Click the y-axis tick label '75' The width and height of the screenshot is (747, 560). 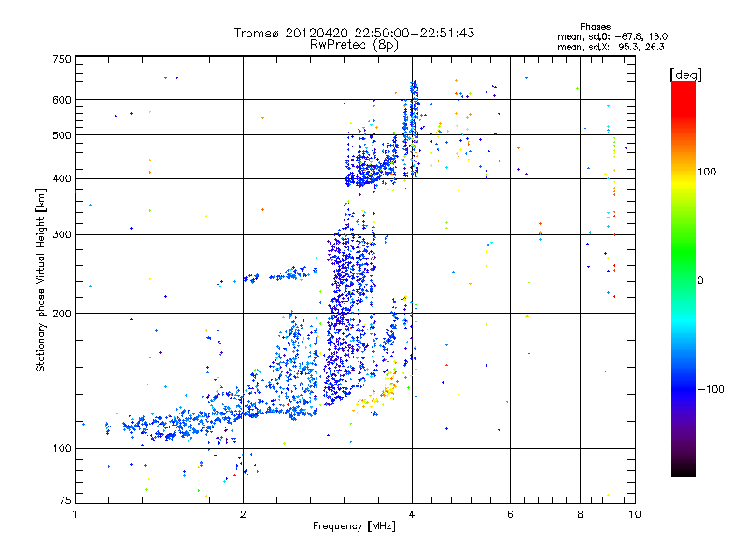(x=65, y=500)
